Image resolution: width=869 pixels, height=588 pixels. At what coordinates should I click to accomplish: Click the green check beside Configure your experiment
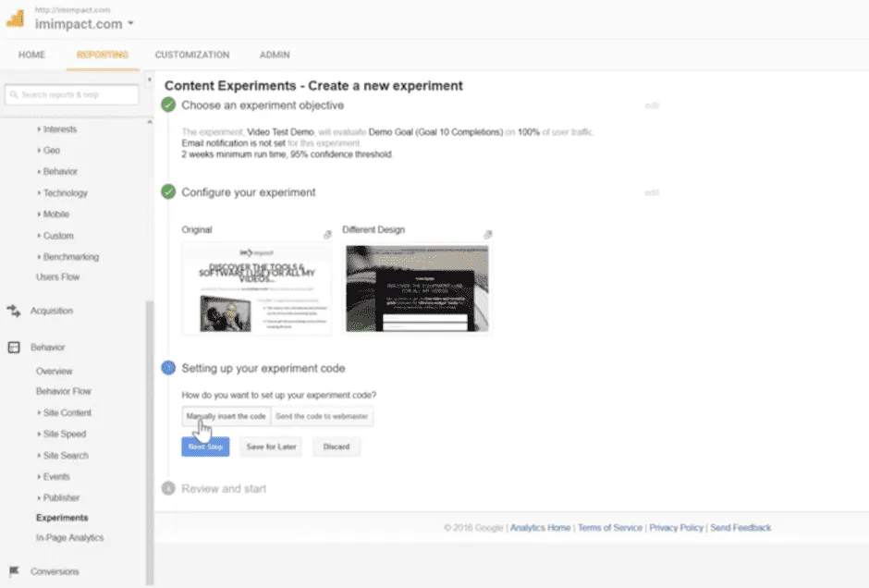[x=168, y=191]
